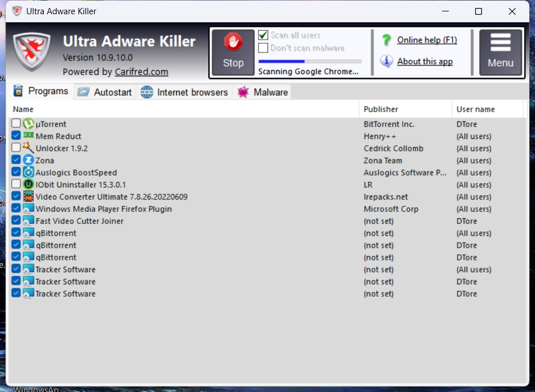The height and width of the screenshot is (392, 535).
Task: Check the µTorrent checkbox
Action: coord(16,123)
